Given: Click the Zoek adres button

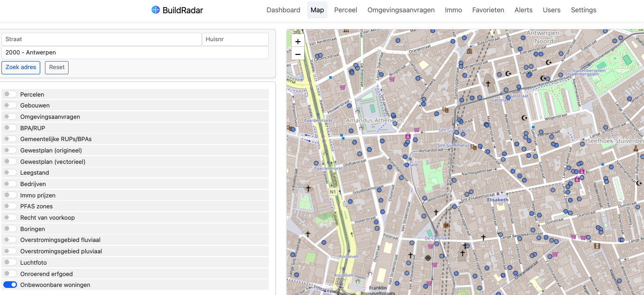Looking at the screenshot, I should [21, 67].
